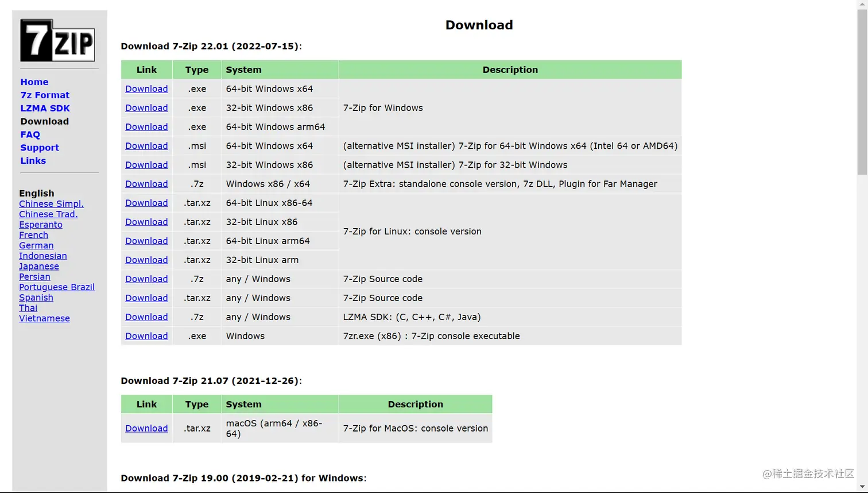Switch language to Indonesian
Image resolution: width=868 pixels, height=493 pixels.
tap(42, 256)
